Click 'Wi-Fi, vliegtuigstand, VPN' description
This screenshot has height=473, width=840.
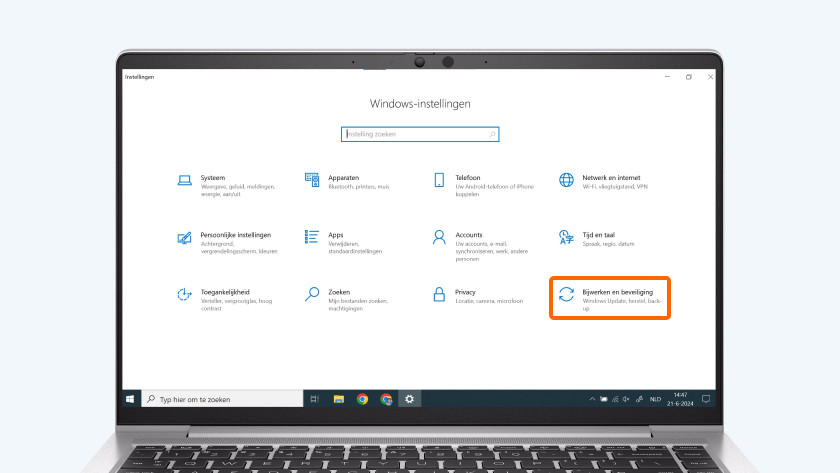tap(615, 186)
